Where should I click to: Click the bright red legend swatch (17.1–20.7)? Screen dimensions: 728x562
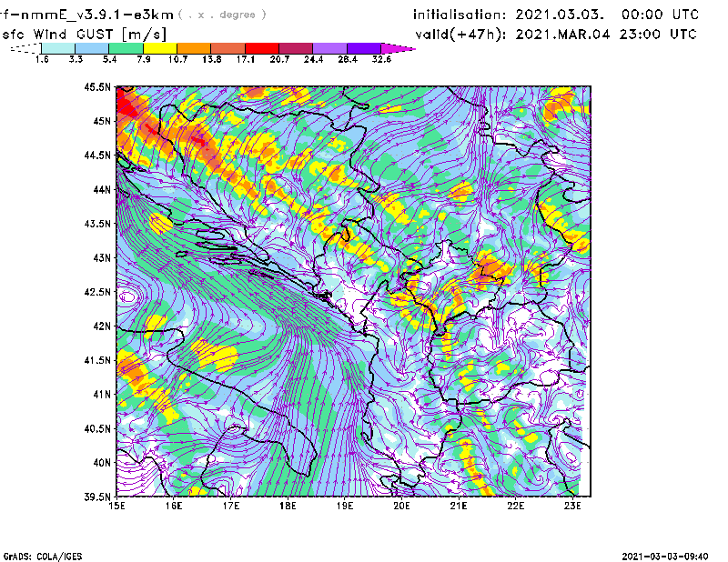point(262,48)
